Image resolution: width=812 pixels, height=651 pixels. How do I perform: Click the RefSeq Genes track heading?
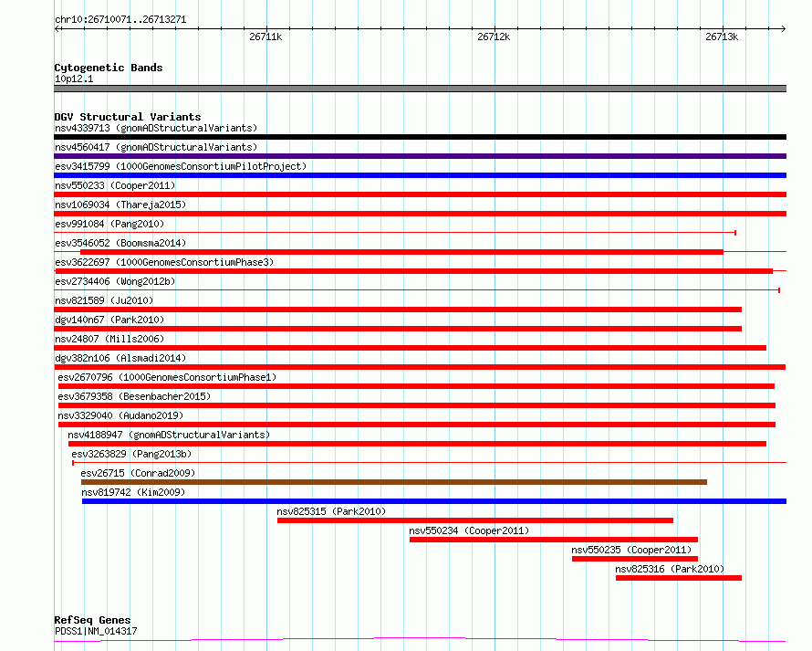click(92, 620)
